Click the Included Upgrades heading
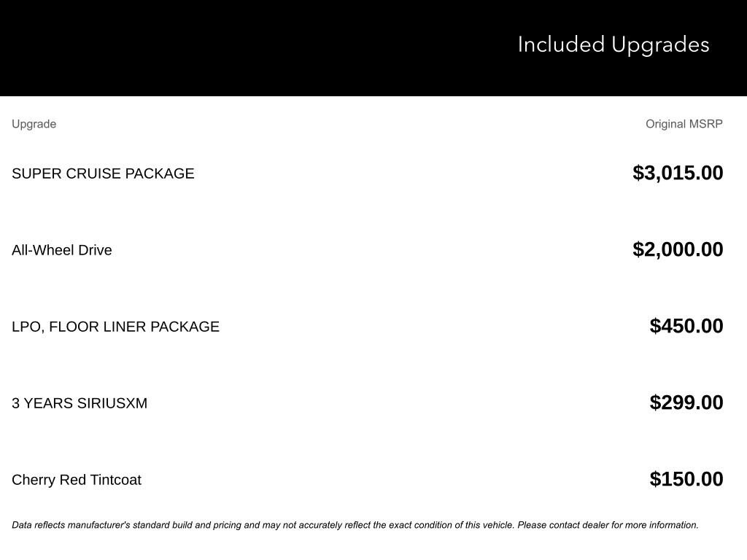This screenshot has height=560, width=747. 613,44
